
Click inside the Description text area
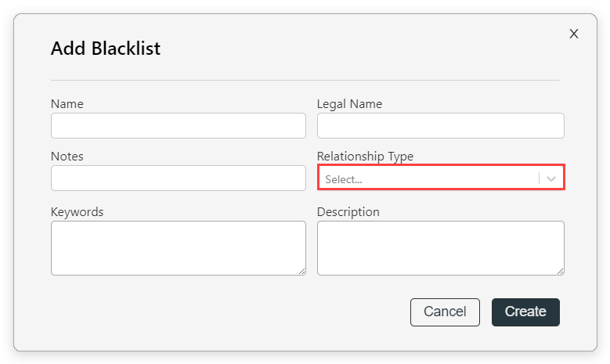[x=440, y=248]
